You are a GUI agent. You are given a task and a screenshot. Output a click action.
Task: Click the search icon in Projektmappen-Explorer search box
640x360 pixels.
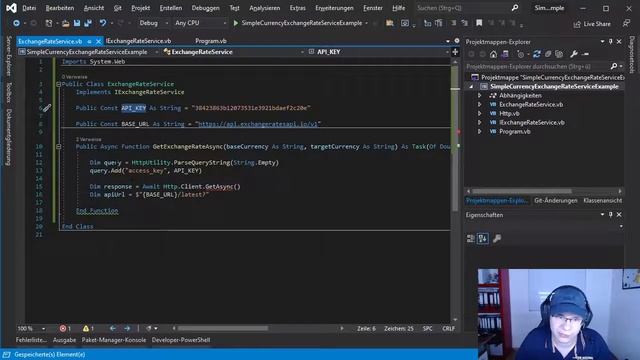point(614,66)
